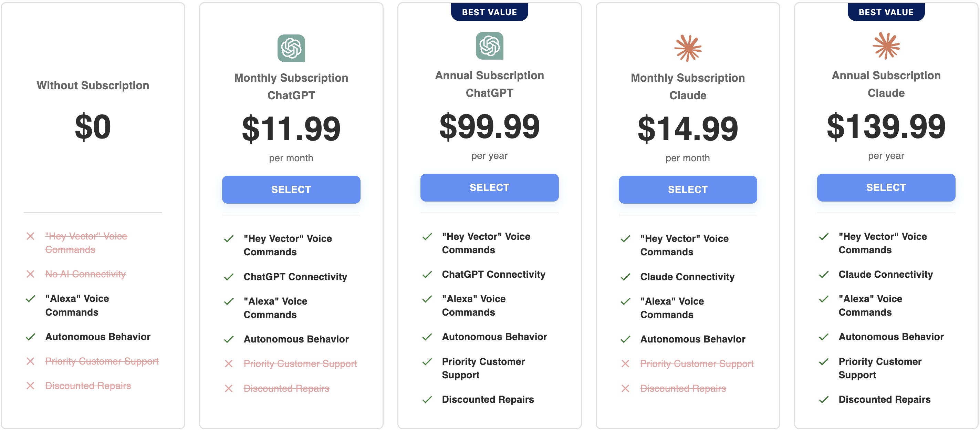Click the $0 price on free plan
Screen dimensions: 980x430
[x=93, y=127]
